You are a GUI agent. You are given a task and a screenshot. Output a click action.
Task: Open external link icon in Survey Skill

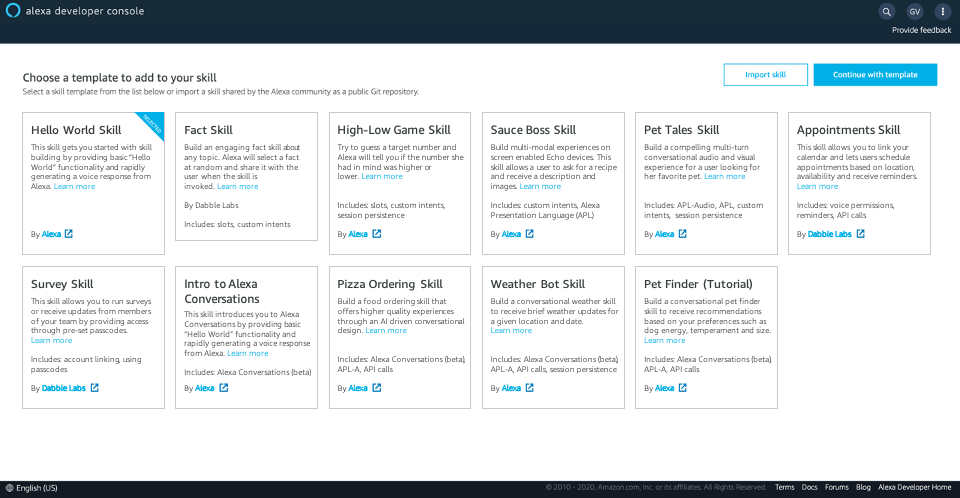[x=94, y=388]
